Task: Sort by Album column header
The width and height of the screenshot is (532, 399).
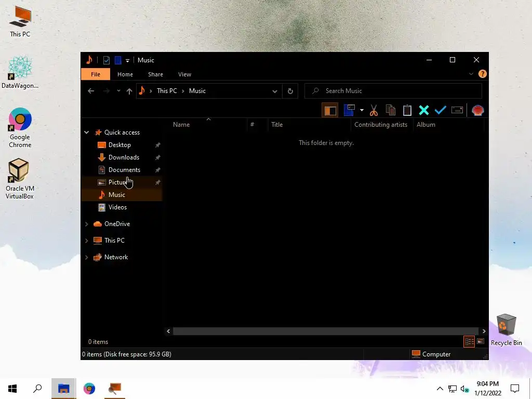Action: coord(448,125)
